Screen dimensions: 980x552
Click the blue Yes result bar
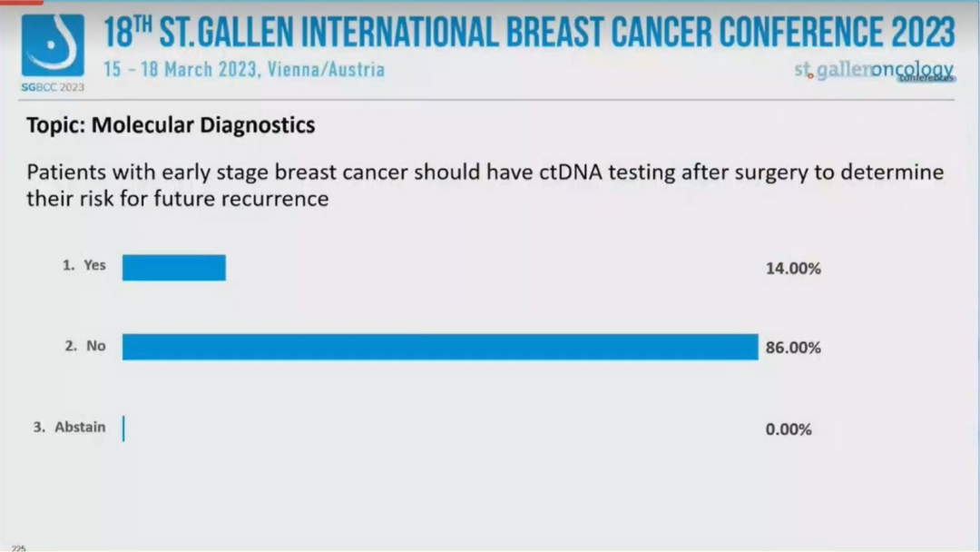click(173, 268)
